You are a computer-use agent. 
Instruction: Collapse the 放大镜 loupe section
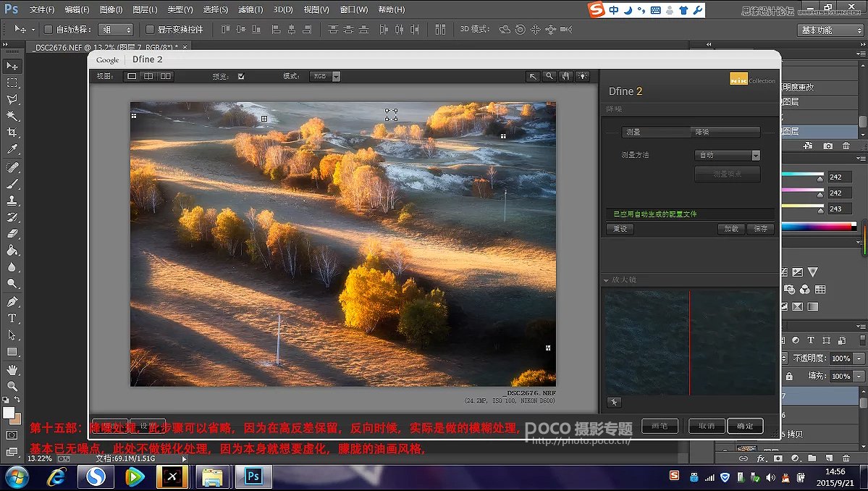pyautogui.click(x=606, y=280)
